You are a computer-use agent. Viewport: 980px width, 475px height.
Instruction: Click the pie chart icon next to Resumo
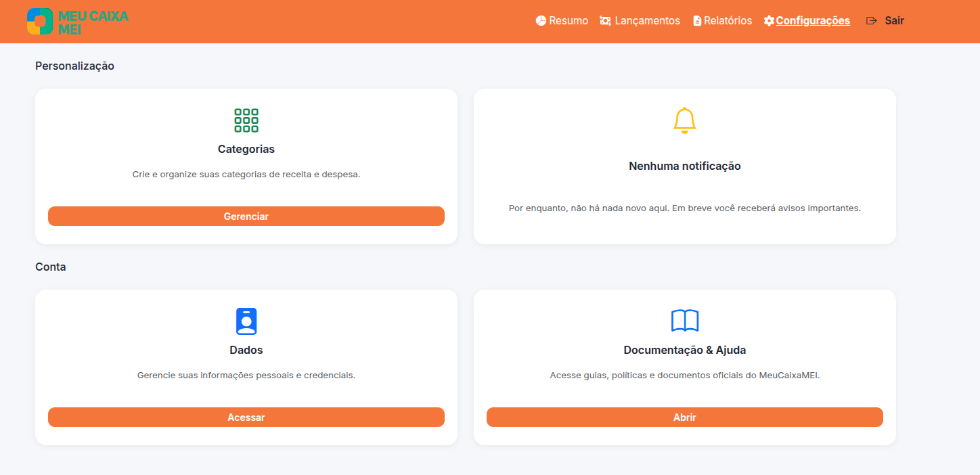click(540, 20)
